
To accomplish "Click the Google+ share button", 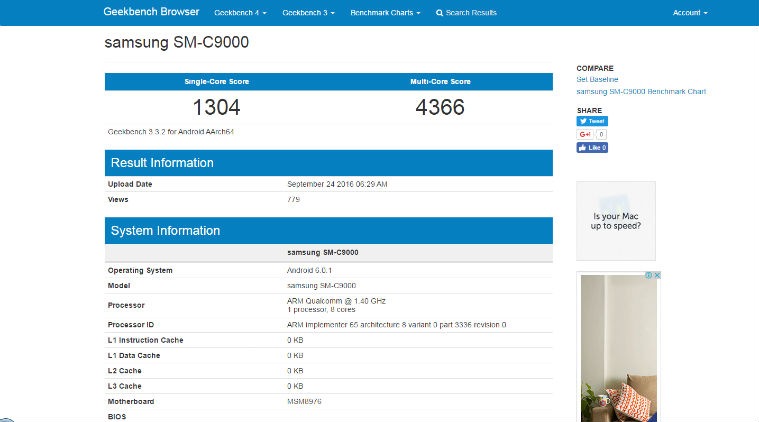I will point(585,135).
